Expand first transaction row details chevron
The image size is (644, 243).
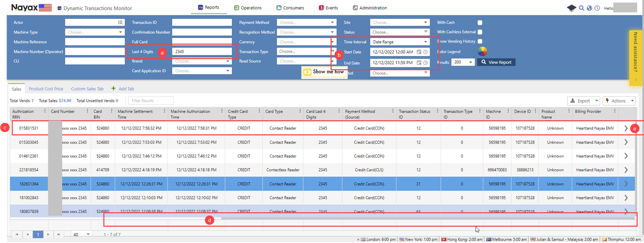click(x=626, y=128)
